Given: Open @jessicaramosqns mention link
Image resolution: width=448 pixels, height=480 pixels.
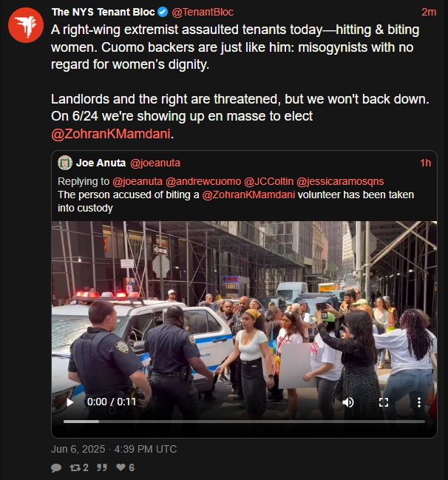Looking at the screenshot, I should pyautogui.click(x=340, y=181).
